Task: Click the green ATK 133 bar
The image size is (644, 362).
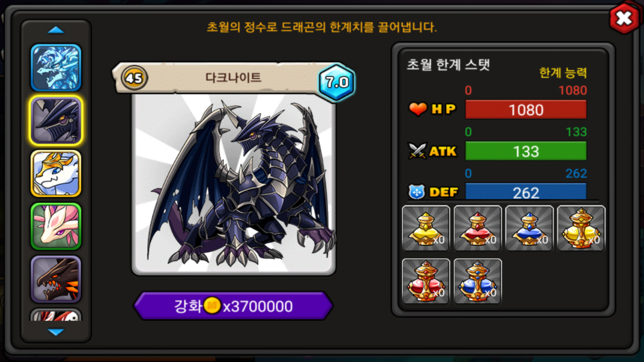Action: (526, 151)
